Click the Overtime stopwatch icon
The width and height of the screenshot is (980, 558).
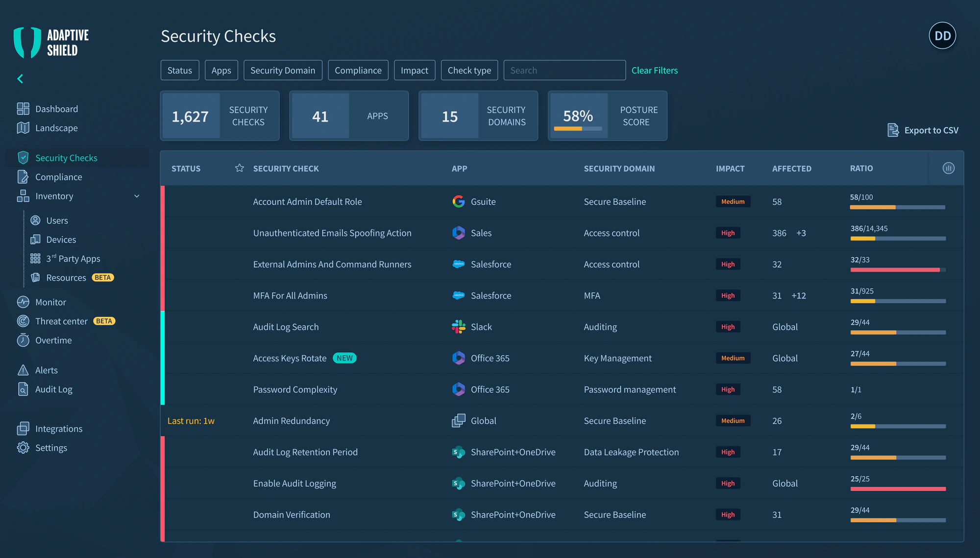tap(23, 340)
